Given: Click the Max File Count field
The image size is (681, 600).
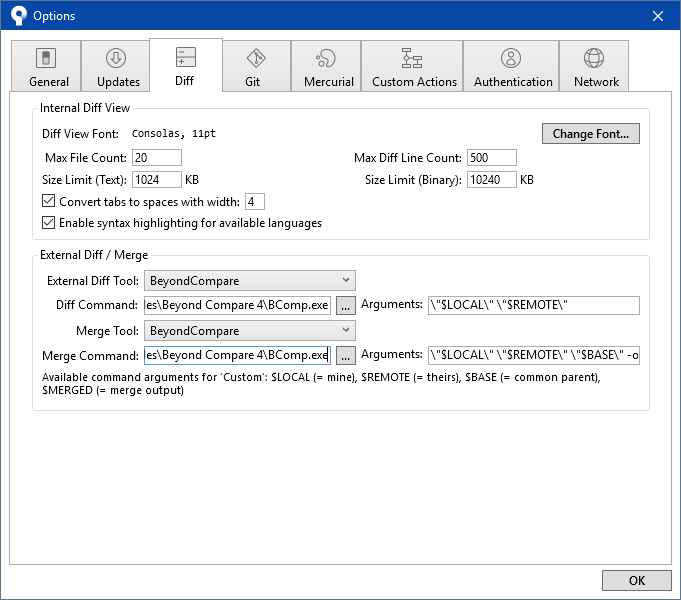Looking at the screenshot, I should pos(157,158).
